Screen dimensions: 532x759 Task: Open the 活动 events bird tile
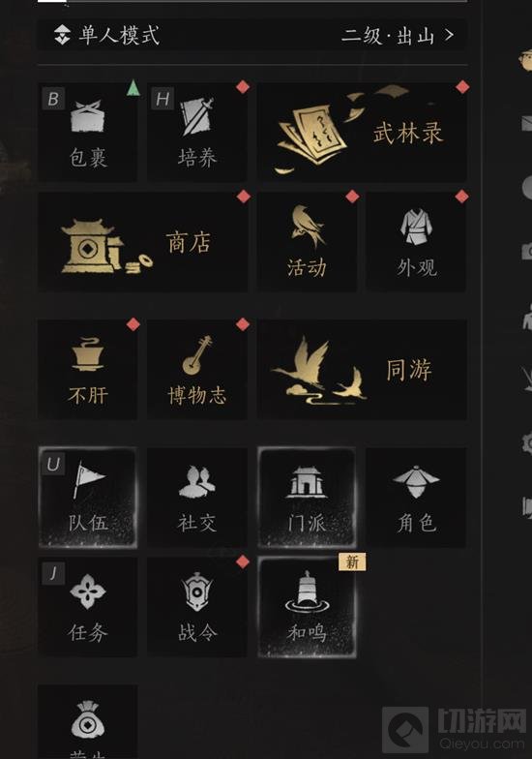(307, 242)
